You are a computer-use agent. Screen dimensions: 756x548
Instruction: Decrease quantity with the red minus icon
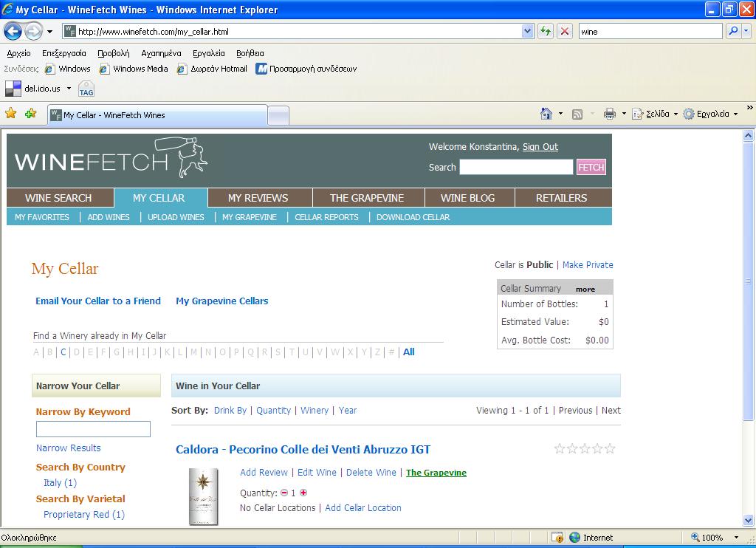pyautogui.click(x=284, y=493)
